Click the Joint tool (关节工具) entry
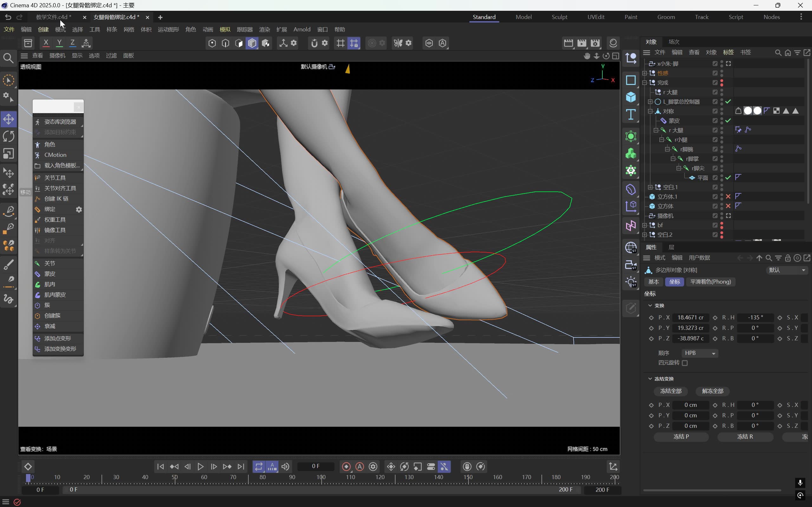This screenshot has height=507, width=812. 55,178
